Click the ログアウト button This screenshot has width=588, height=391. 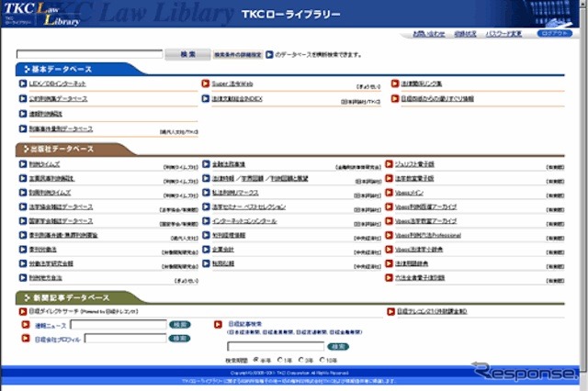(555, 34)
